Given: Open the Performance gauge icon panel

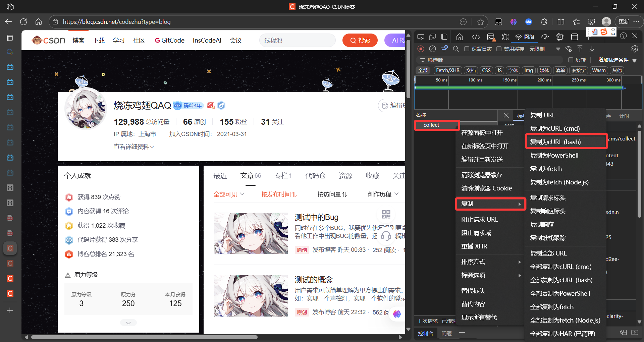Looking at the screenshot, I should point(545,37).
